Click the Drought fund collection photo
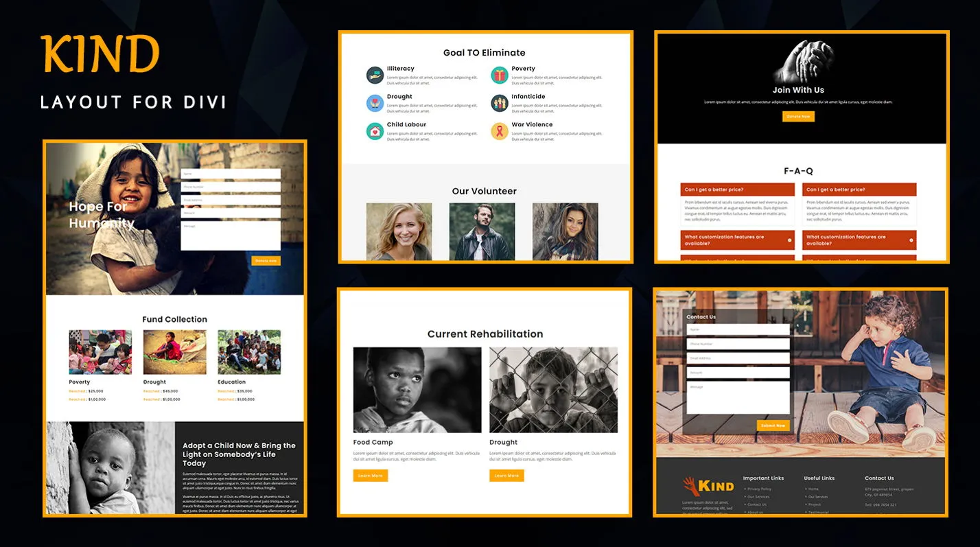This screenshot has height=547, width=980. coord(174,352)
